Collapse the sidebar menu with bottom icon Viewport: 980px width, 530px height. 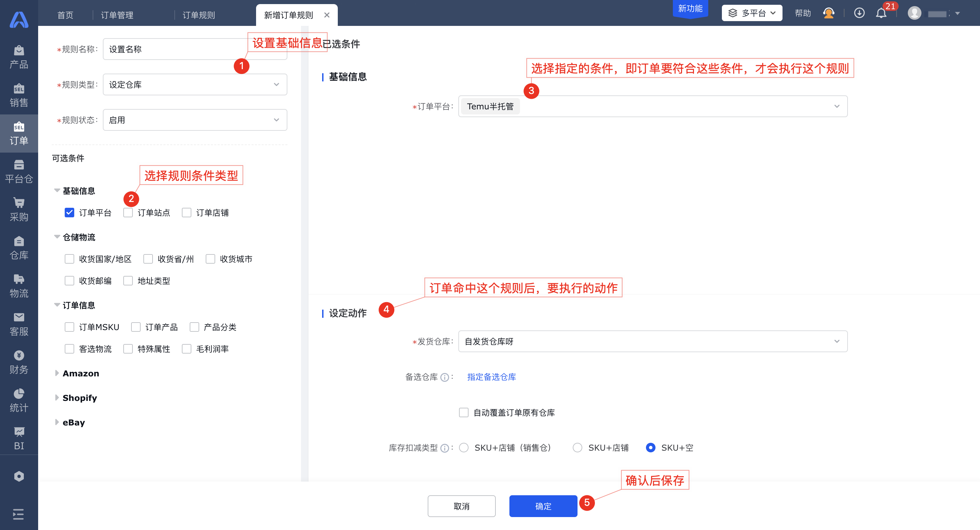click(x=18, y=514)
